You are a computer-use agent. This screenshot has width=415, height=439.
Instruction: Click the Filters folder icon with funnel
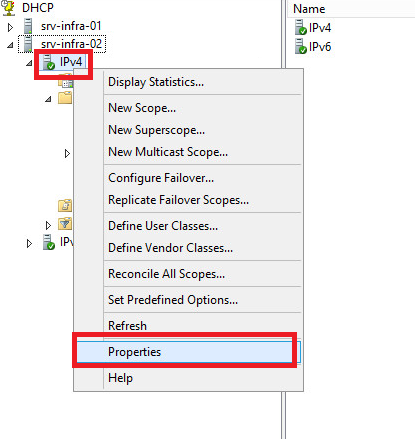(x=65, y=224)
